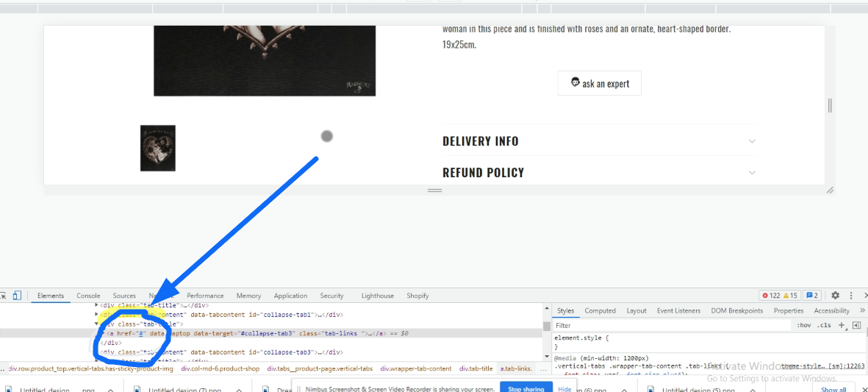The height and width of the screenshot is (392, 868).
Task: Switch to the Layout tab
Action: (636, 310)
